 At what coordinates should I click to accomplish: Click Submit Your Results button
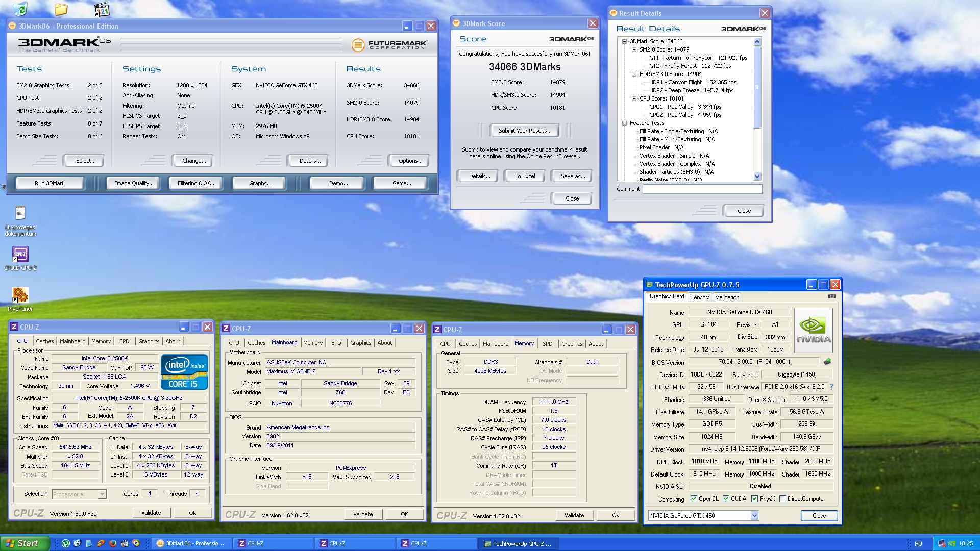coord(525,131)
